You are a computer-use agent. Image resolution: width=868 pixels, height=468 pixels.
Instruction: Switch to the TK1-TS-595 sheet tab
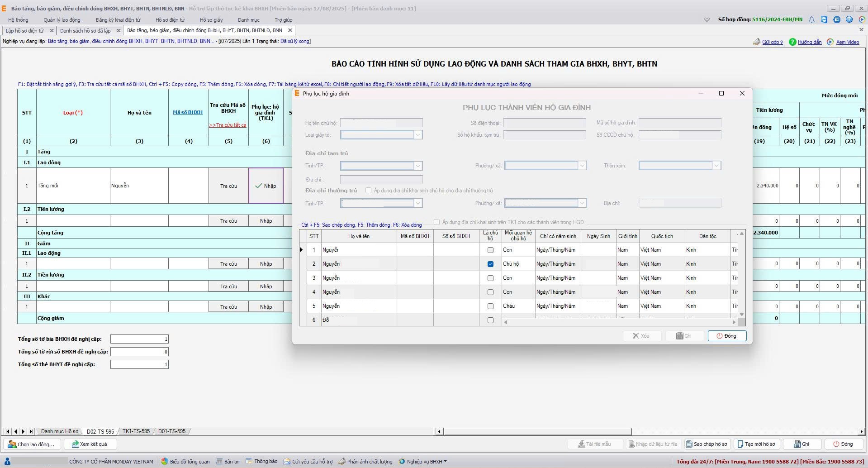click(136, 431)
